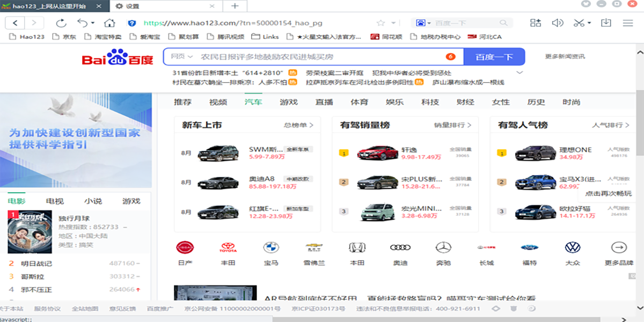Click the 奥迪A8 car thumbnail
644x322 pixels.
click(x=218, y=182)
